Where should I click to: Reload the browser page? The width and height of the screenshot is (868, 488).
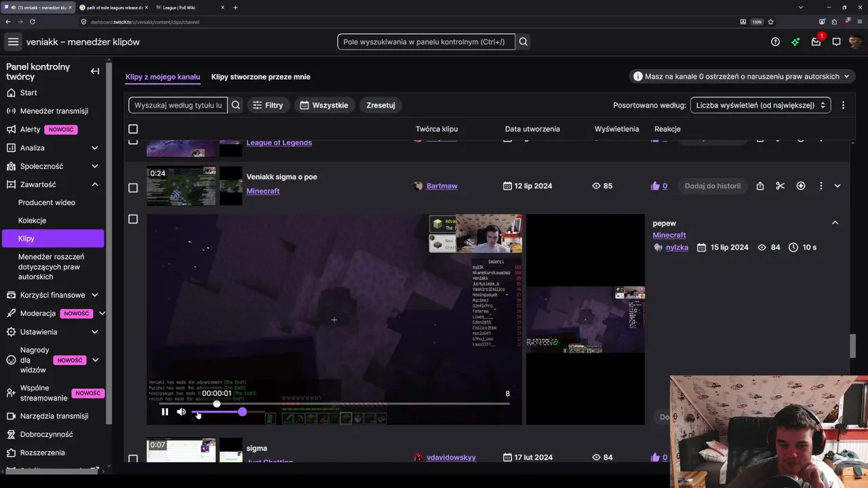(x=33, y=22)
